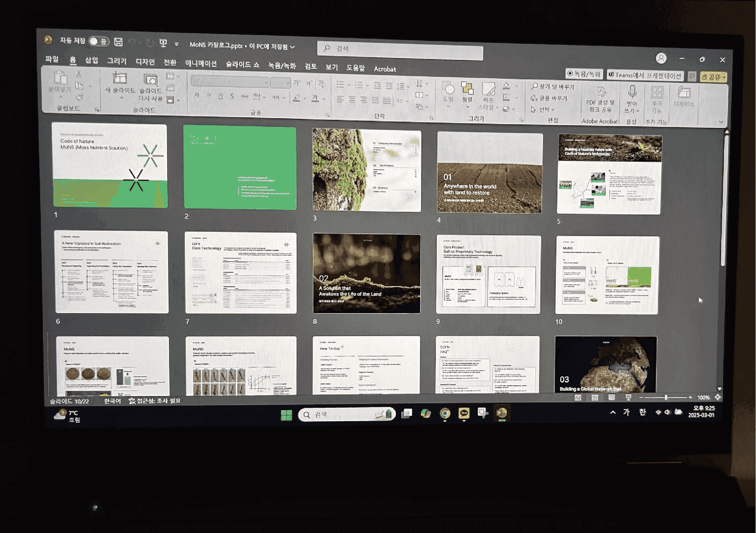Show hidden system tray icons chevron
This screenshot has width=756, height=533.
pos(613,412)
